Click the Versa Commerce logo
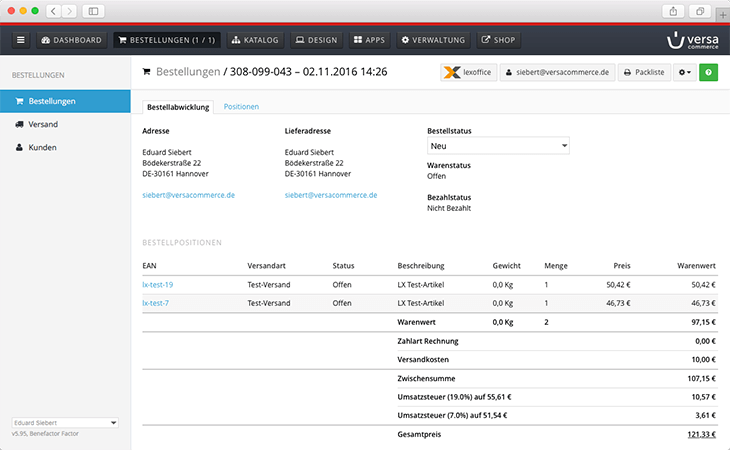 point(690,41)
